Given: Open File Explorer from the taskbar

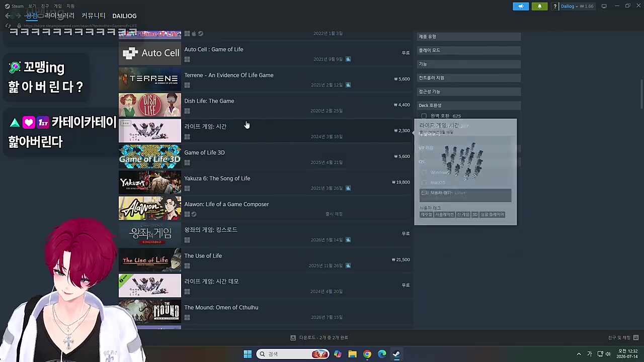Looking at the screenshot, I should click(352, 354).
